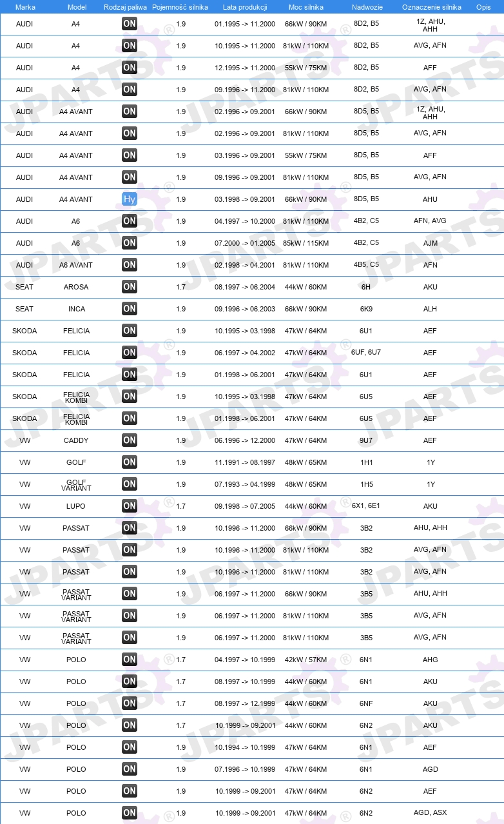Click the 1H5 body code
The width and height of the screenshot is (504, 824).
coord(366,484)
